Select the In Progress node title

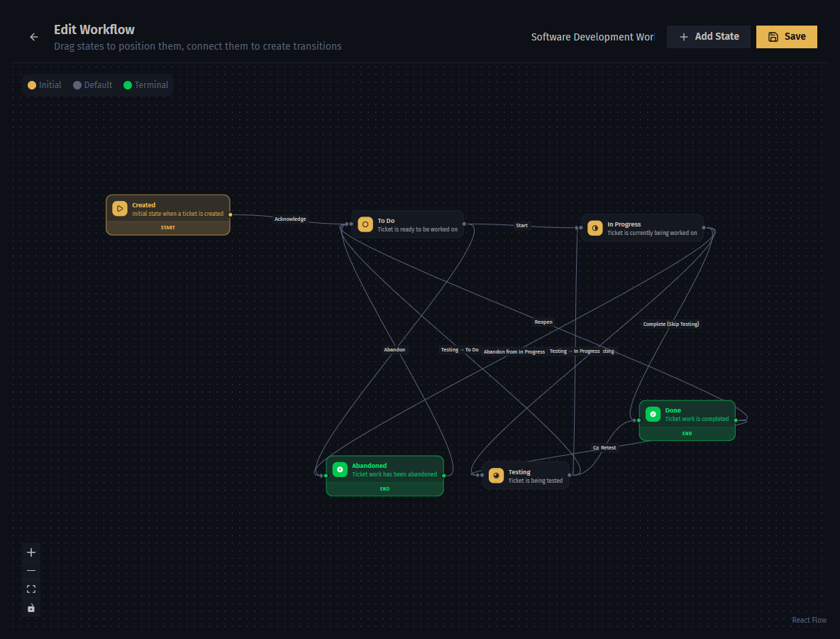coord(624,224)
